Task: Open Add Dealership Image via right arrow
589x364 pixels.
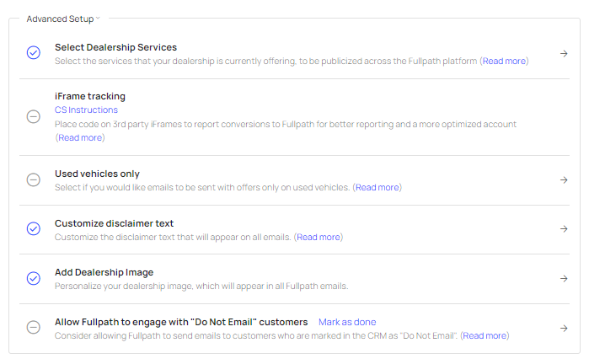Action: point(564,279)
